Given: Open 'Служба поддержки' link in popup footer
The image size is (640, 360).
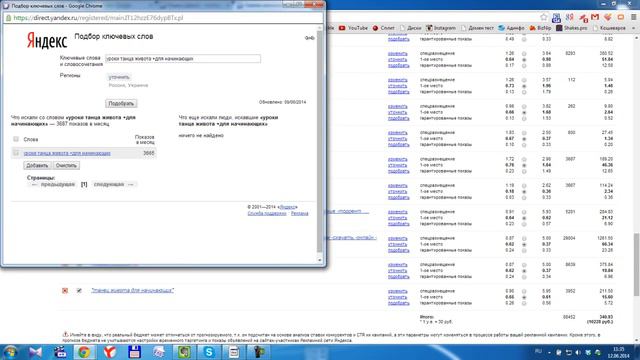Looking at the screenshot, I should click(x=267, y=213).
